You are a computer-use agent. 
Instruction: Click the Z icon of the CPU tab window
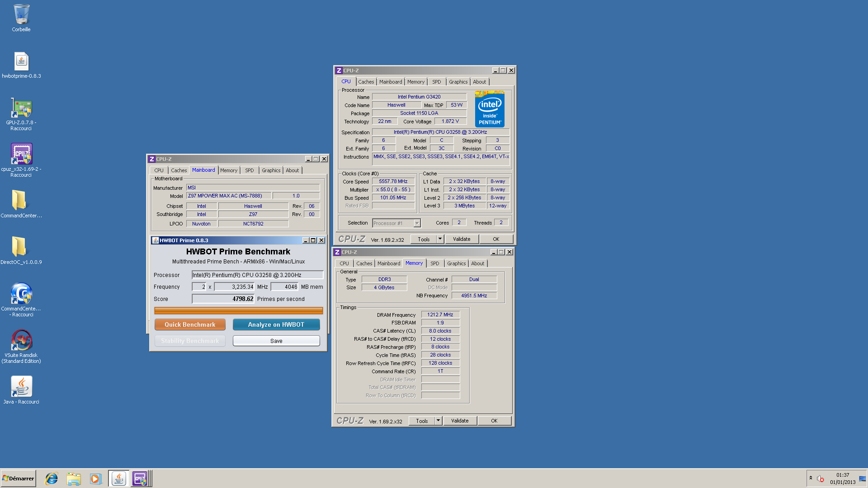coord(339,70)
